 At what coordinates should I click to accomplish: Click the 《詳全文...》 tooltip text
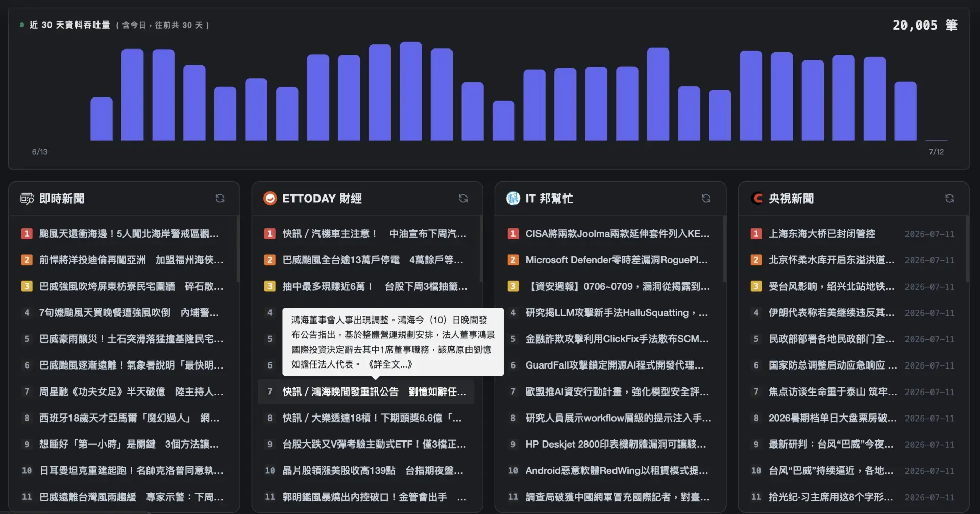390,364
